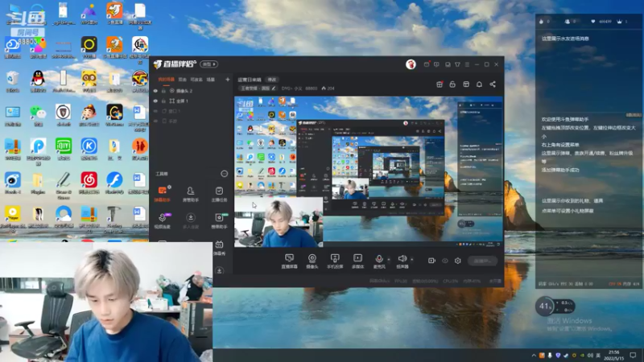The width and height of the screenshot is (644, 362).
Task: Open the notification bell in the streaming app
Action: 479,84
